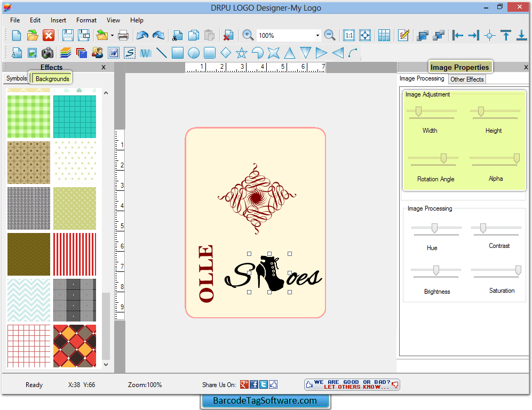
Task: Click the backgrounds list scroll up arrow
Action: 106,93
